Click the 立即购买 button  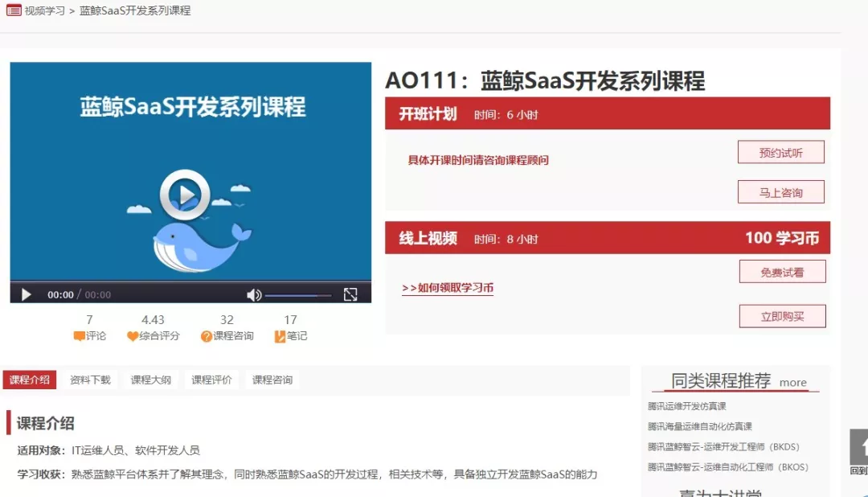781,317
